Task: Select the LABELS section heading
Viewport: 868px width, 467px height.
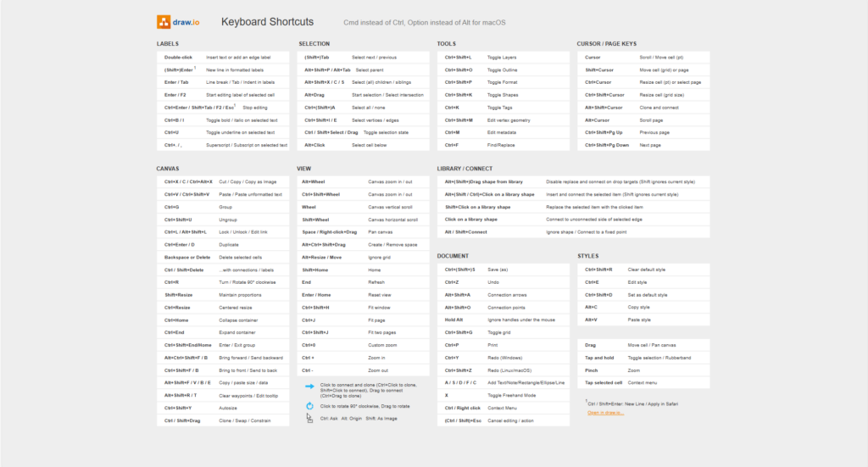Action: pos(168,43)
